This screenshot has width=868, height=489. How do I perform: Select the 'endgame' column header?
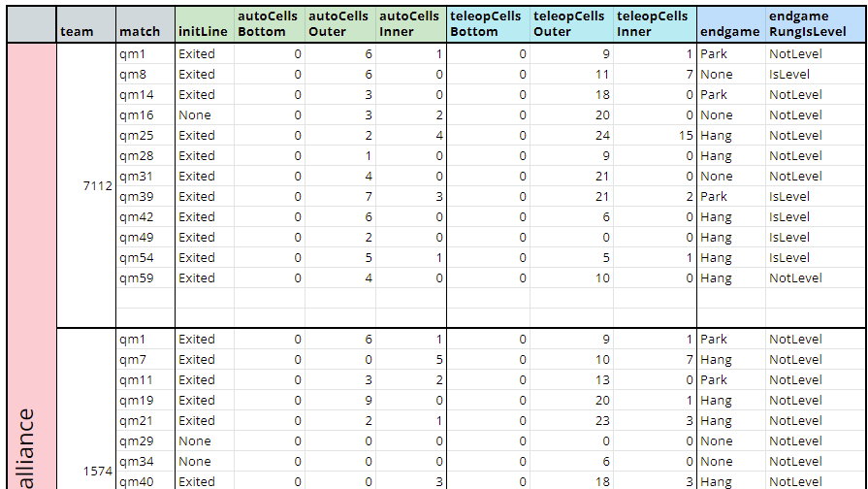(x=730, y=25)
